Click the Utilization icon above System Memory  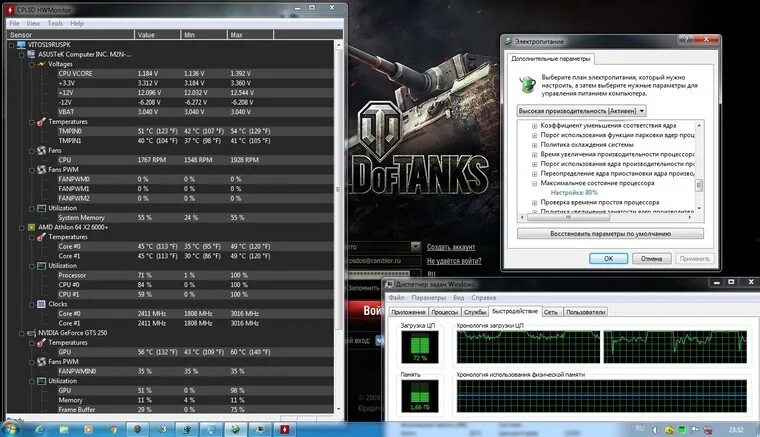pos(41,208)
